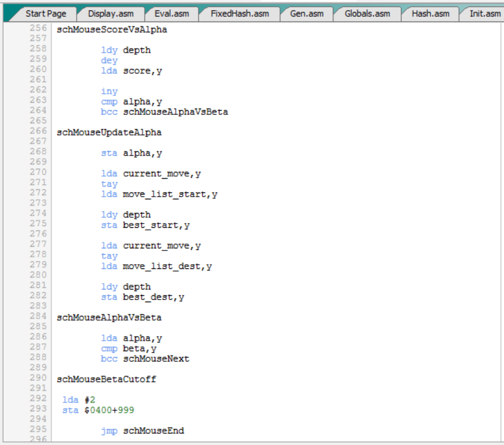Click 'sta best_start,y' in the code

145,225
